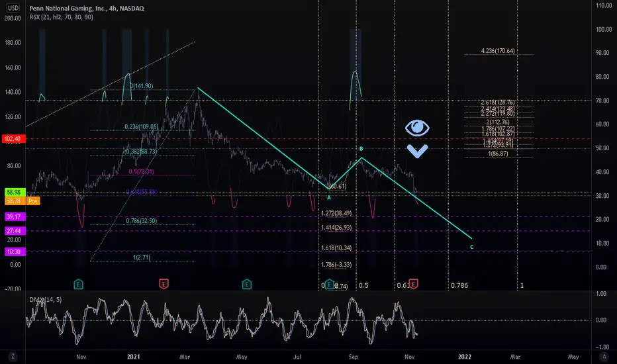Open red earnings marker before Mar 2021
617x364 pixels.
pyautogui.click(x=164, y=284)
